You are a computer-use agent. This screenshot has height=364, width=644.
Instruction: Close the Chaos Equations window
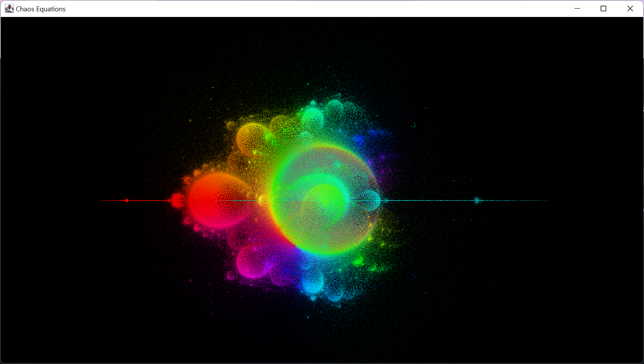click(x=630, y=8)
